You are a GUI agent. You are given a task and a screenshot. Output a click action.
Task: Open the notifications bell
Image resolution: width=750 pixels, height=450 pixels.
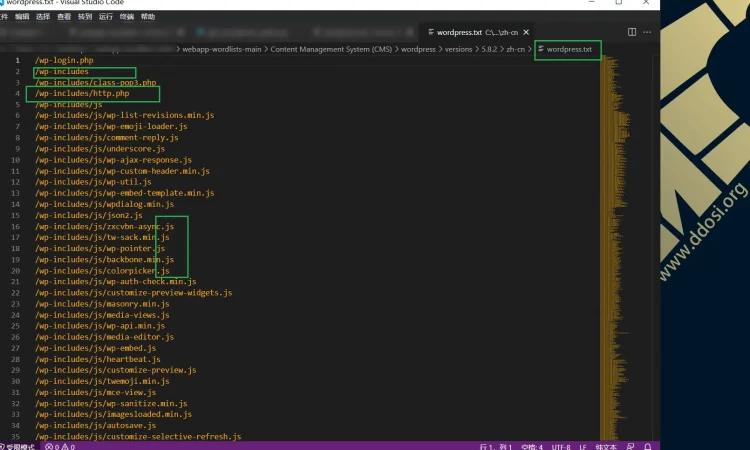click(648, 447)
